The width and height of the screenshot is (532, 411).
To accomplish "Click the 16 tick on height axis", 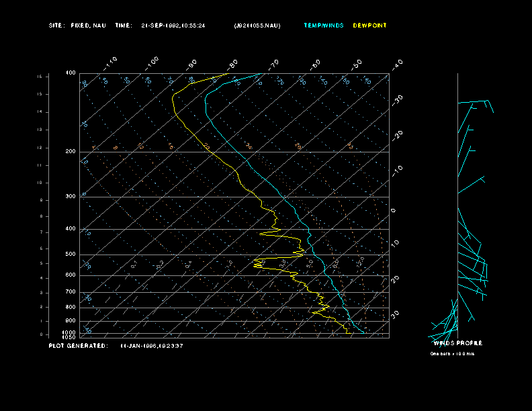I will [x=40, y=77].
